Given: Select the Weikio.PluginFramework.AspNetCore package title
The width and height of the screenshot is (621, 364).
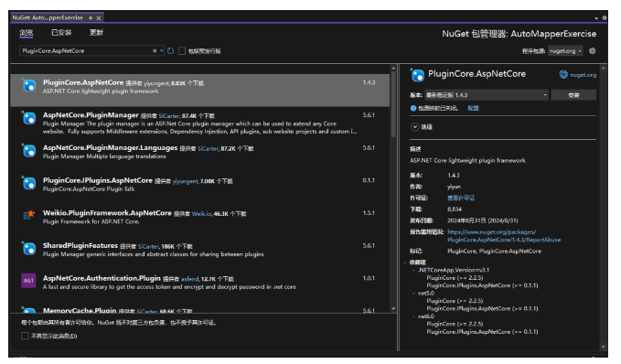Looking at the screenshot, I should pyautogui.click(x=107, y=213).
